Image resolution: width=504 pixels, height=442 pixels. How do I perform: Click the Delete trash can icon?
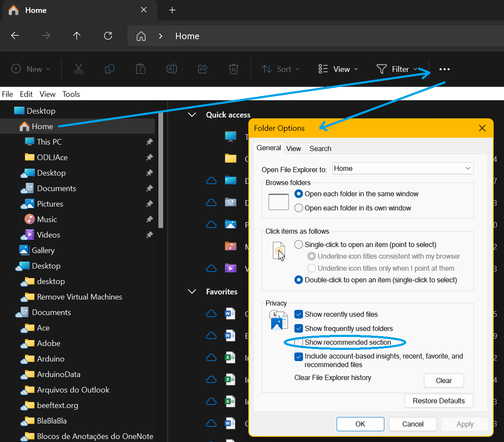pyautogui.click(x=233, y=69)
